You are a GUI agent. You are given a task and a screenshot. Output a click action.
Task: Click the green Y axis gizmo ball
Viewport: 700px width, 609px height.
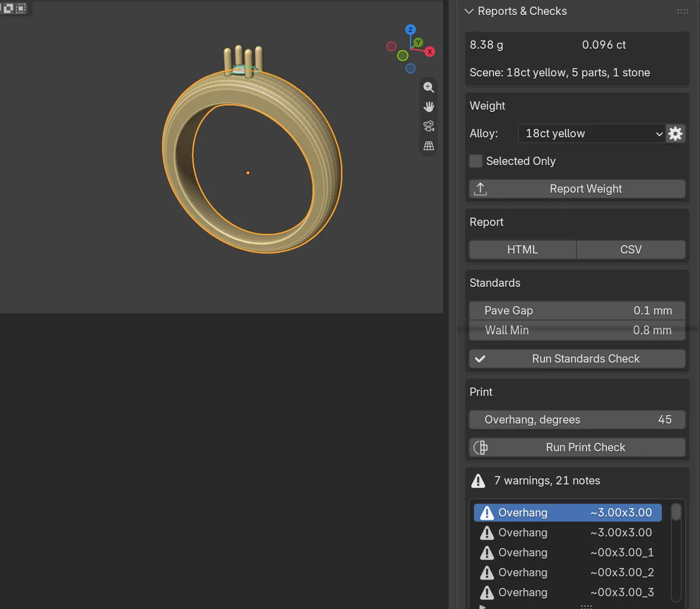[418, 42]
